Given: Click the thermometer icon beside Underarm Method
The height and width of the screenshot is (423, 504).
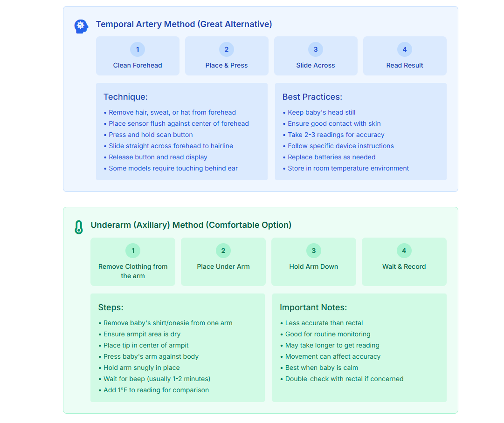Looking at the screenshot, I should coord(79,227).
